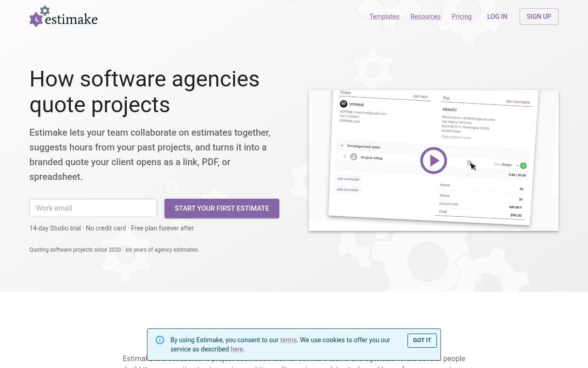
Task: Click the '14-day Studio trial' note text
Action: [x=112, y=228]
